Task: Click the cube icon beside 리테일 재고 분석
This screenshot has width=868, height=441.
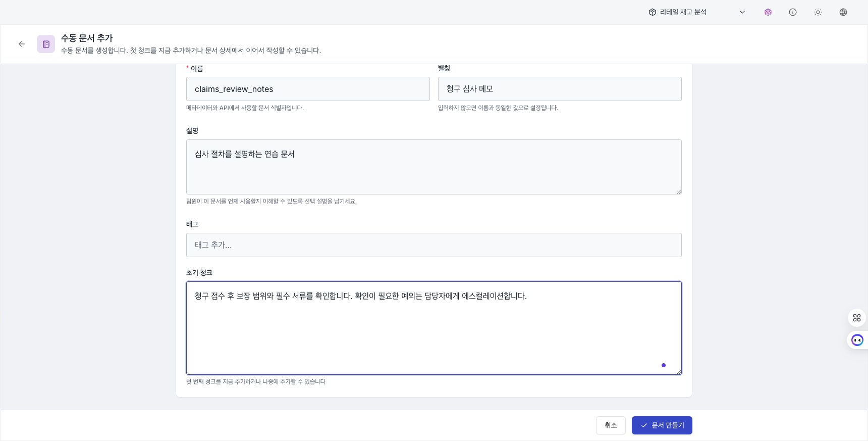Action: [653, 12]
